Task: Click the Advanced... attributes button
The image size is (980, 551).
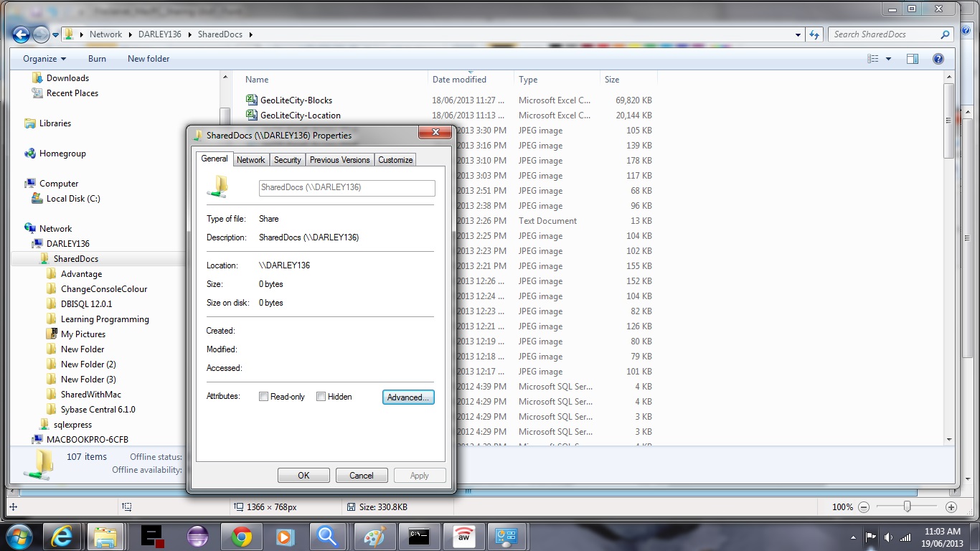Action: [x=408, y=397]
